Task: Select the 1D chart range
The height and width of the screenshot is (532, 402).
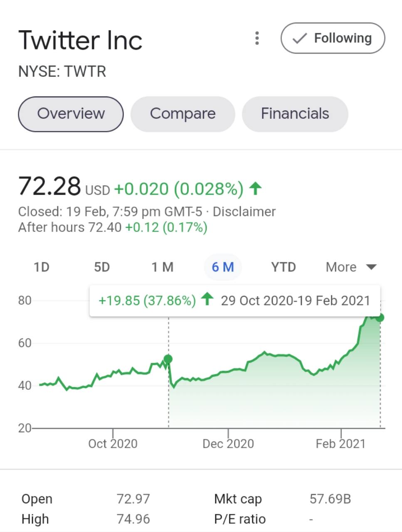Action: pos(41,267)
